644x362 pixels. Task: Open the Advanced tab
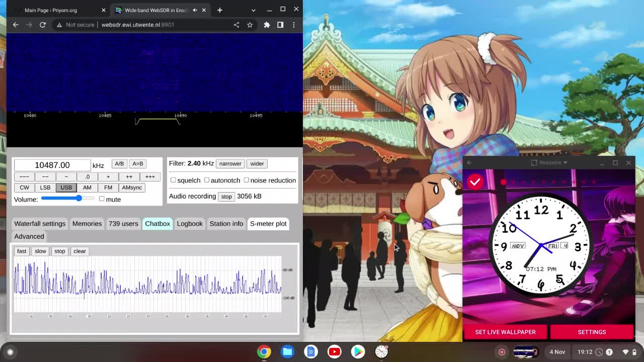(29, 236)
